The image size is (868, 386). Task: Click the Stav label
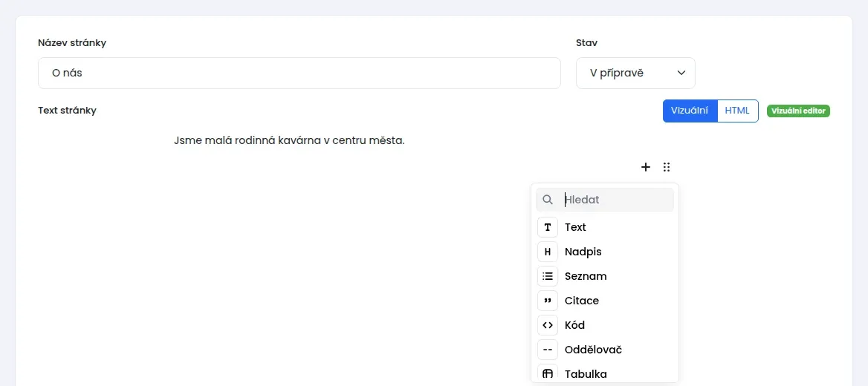587,43
